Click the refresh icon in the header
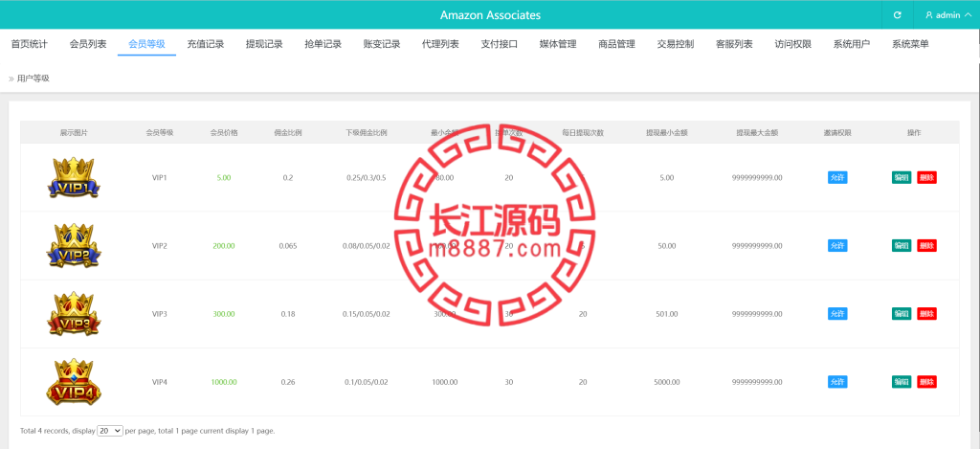This screenshot has height=449, width=980. tap(898, 15)
